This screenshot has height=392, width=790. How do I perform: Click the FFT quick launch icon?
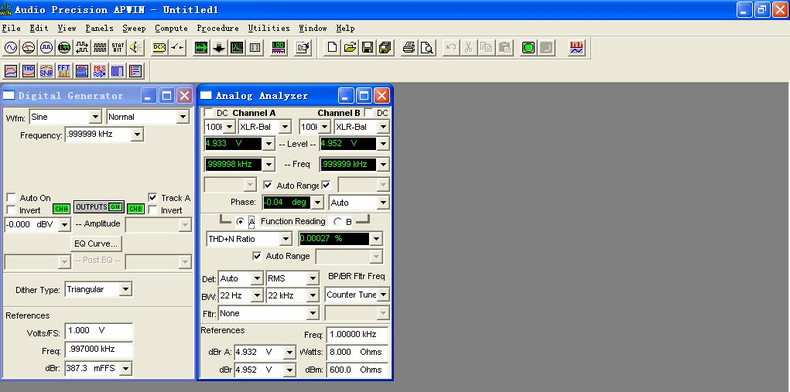[64, 71]
